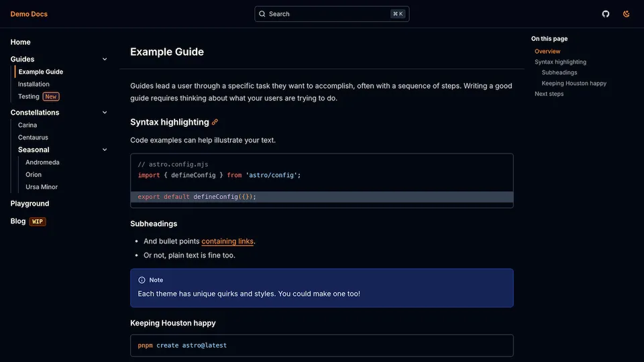Click the search magnifier icon
The image size is (644, 362).
(262, 14)
